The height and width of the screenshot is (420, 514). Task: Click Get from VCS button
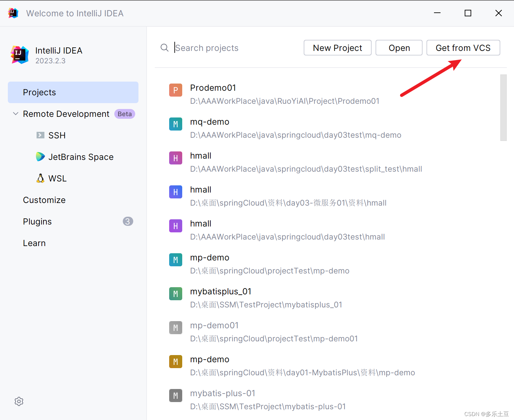pyautogui.click(x=463, y=48)
